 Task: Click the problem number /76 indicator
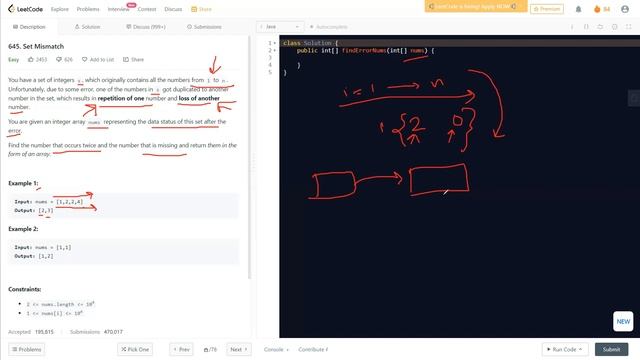210,349
